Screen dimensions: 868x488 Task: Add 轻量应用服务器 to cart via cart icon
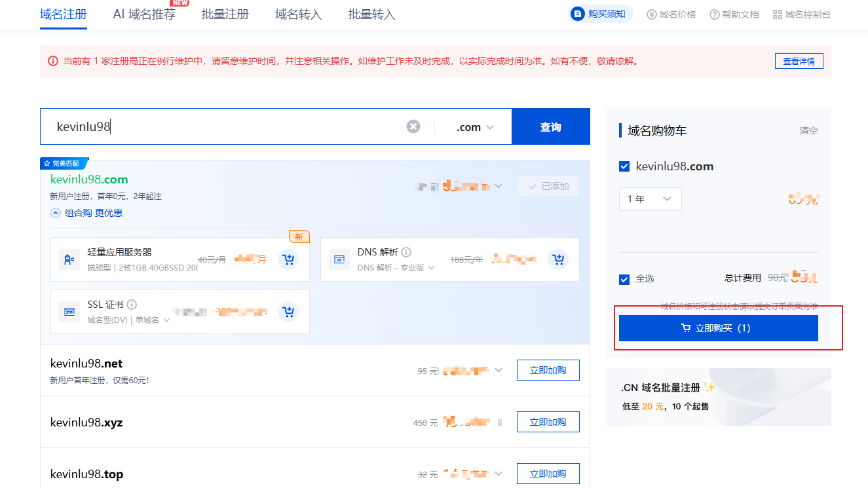click(x=288, y=259)
